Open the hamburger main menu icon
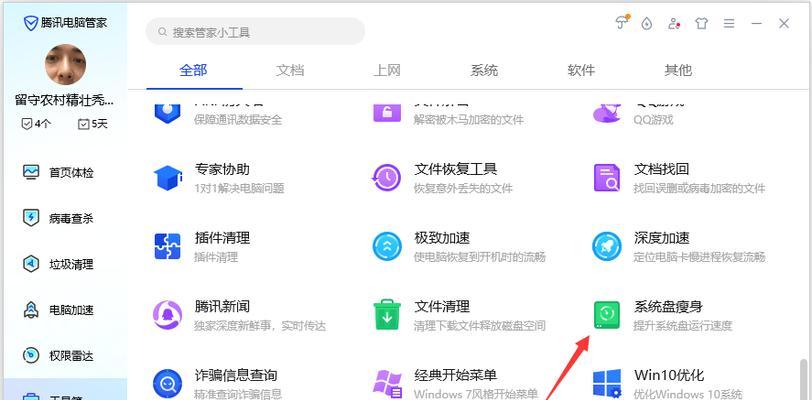The height and width of the screenshot is (400, 812). coord(729,23)
